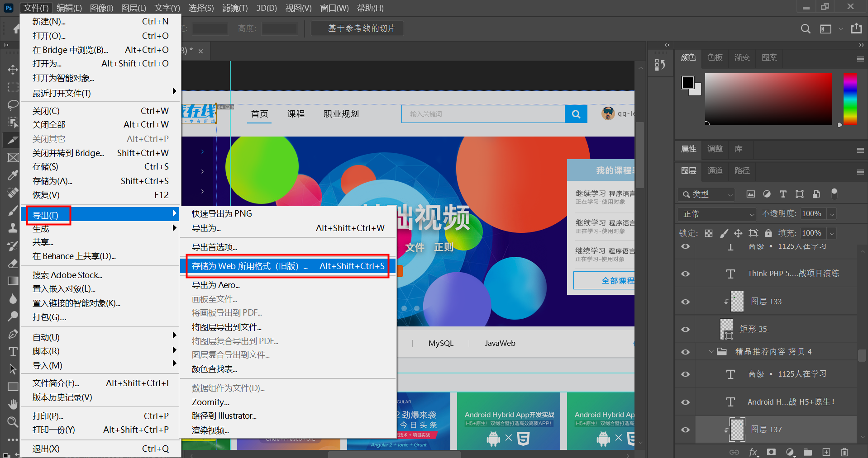This screenshot has height=458, width=868.
Task: Toggle the layer filter on/off switch
Action: (x=834, y=194)
